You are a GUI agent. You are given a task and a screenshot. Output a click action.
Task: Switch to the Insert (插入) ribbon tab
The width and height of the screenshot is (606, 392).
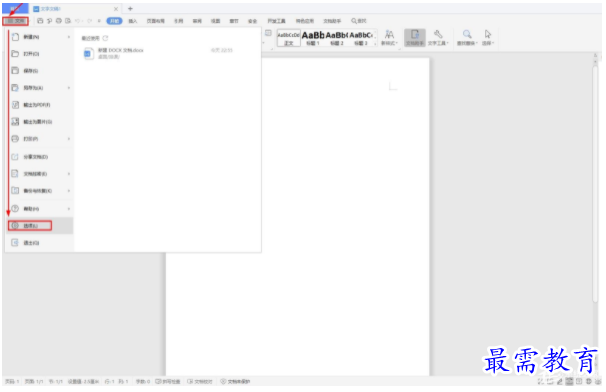click(x=133, y=21)
